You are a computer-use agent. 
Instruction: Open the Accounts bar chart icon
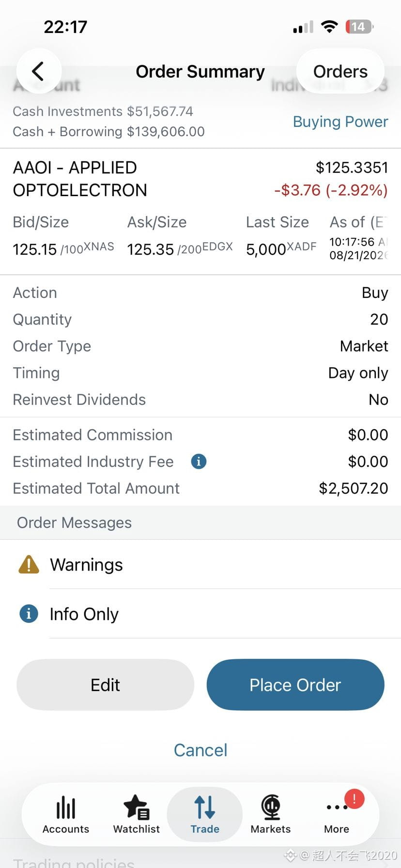pos(66,808)
